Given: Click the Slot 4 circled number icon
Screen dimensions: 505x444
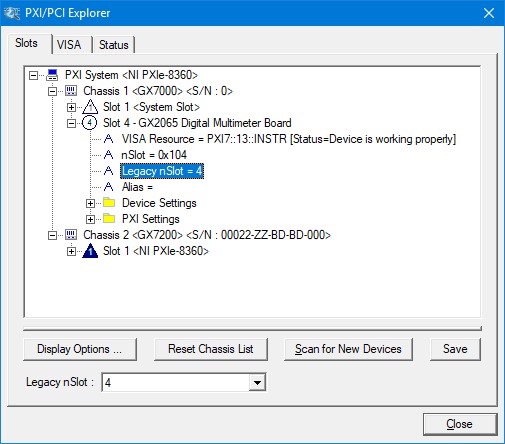Looking at the screenshot, I should [90, 123].
